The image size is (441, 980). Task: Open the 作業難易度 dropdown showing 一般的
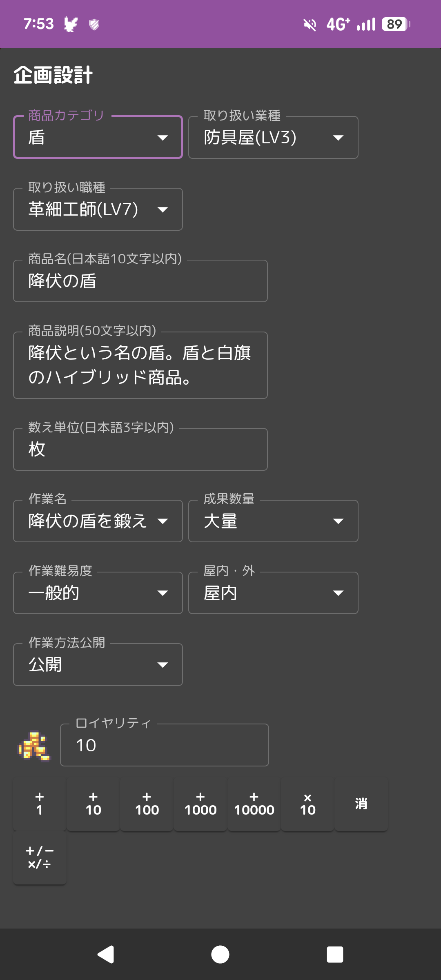click(x=98, y=593)
